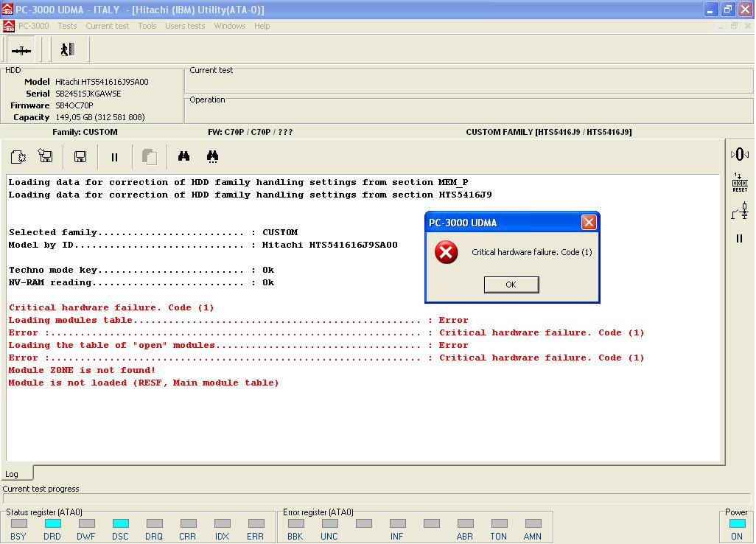Click the TON error register indicator
The width and height of the screenshot is (756, 544).
pos(499,523)
